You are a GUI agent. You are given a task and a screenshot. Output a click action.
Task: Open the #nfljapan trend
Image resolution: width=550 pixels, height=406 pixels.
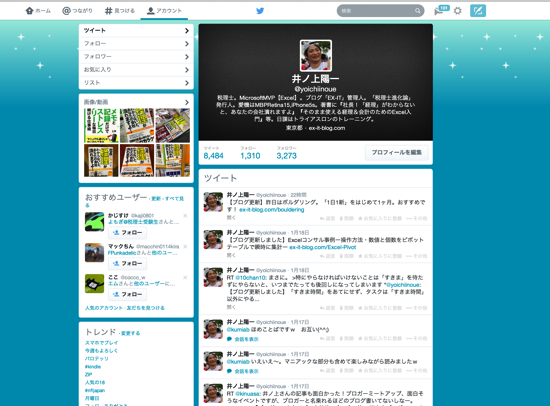[95, 390]
